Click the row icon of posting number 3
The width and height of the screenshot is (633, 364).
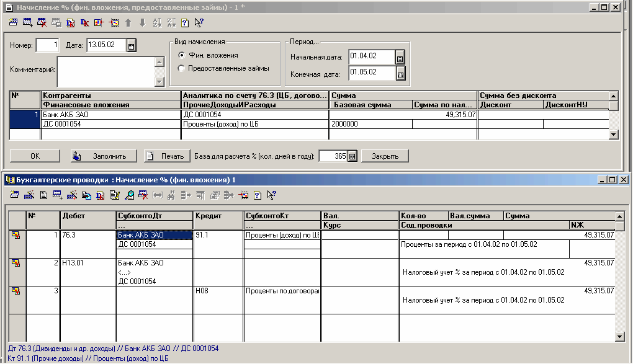16,291
